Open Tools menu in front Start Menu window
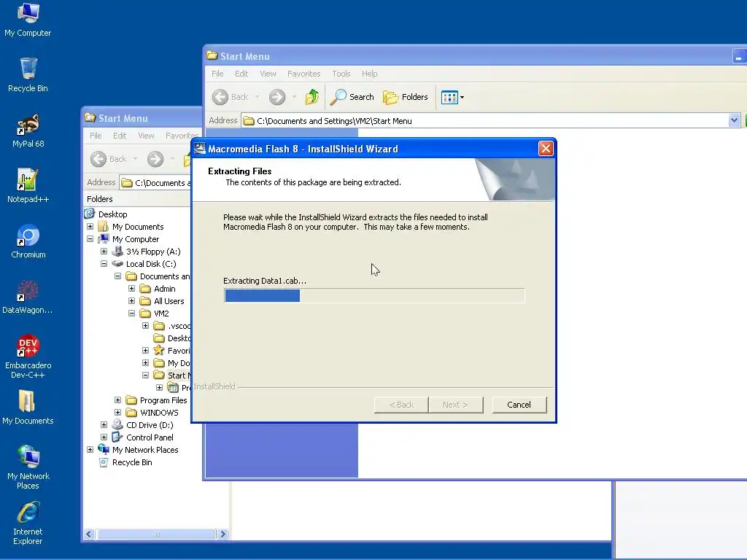The image size is (747, 560). pyautogui.click(x=341, y=74)
